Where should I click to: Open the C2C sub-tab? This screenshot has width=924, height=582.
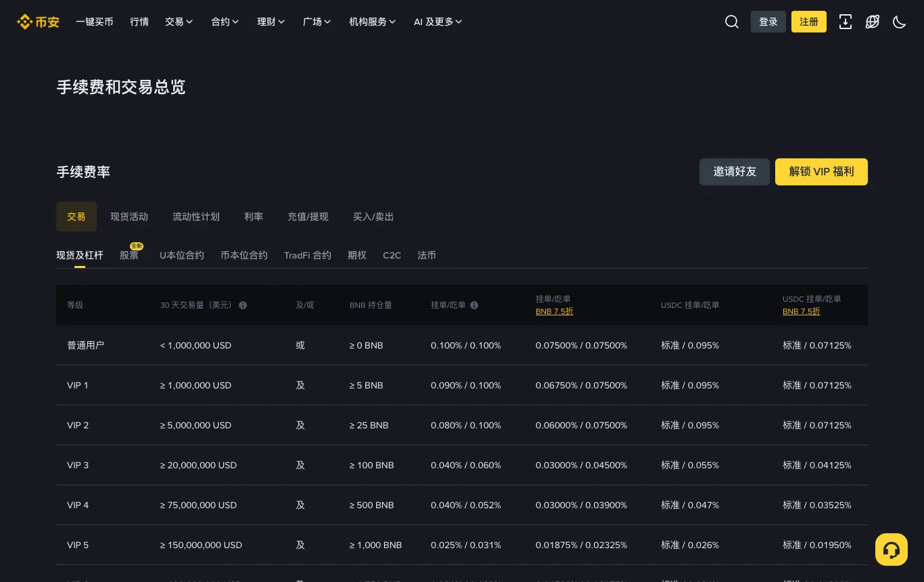[x=392, y=255]
